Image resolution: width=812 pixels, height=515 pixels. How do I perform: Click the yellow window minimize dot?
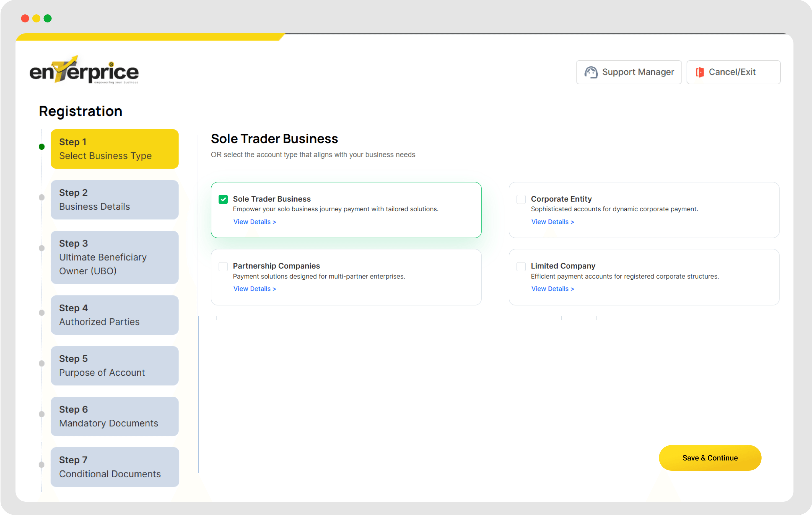pos(37,19)
